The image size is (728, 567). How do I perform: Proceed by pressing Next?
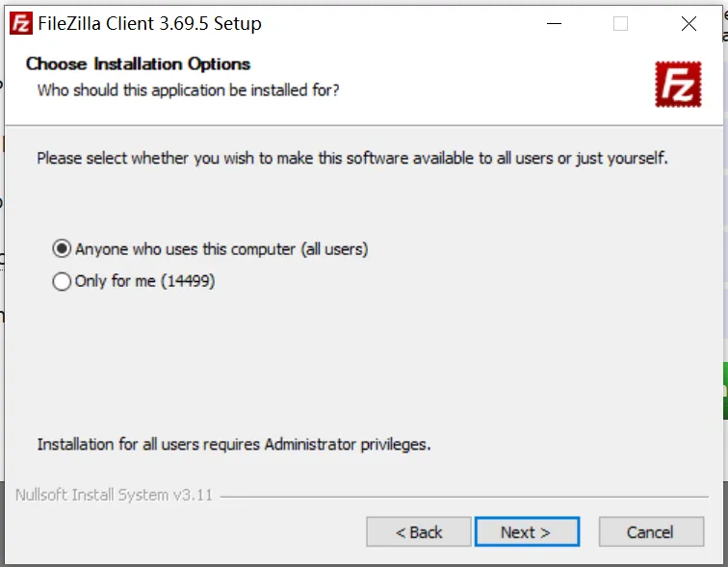(x=526, y=531)
